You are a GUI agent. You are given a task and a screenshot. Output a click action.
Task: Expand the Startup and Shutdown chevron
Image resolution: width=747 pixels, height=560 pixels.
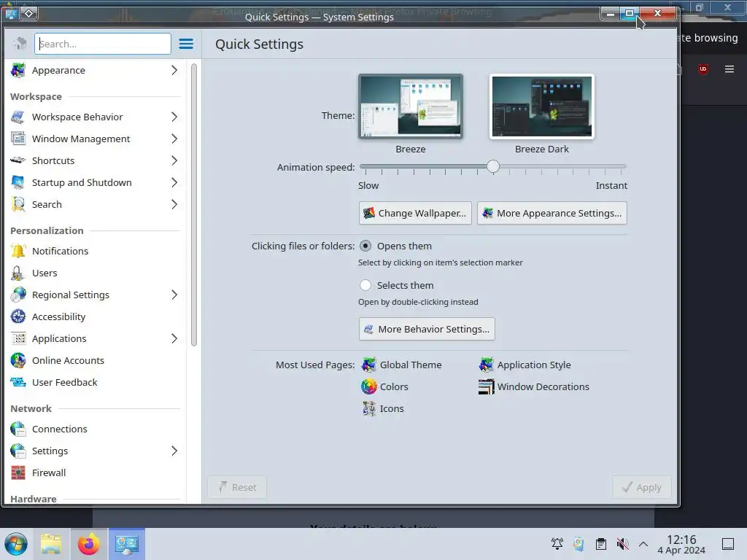click(174, 182)
